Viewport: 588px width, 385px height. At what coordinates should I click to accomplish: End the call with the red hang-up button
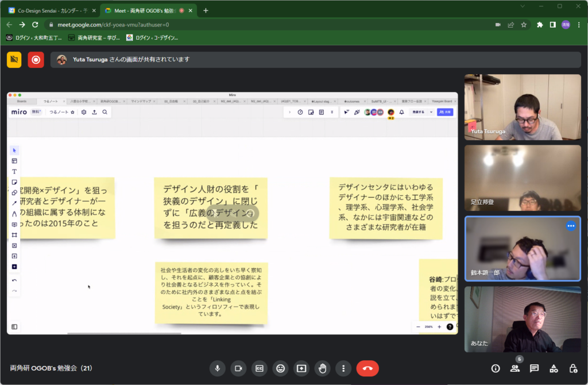(367, 368)
